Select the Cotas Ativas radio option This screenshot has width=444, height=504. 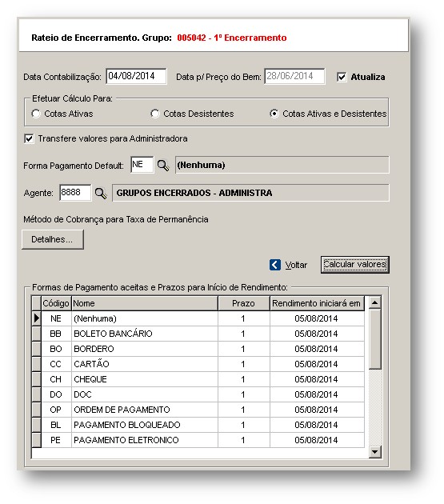pyautogui.click(x=36, y=114)
